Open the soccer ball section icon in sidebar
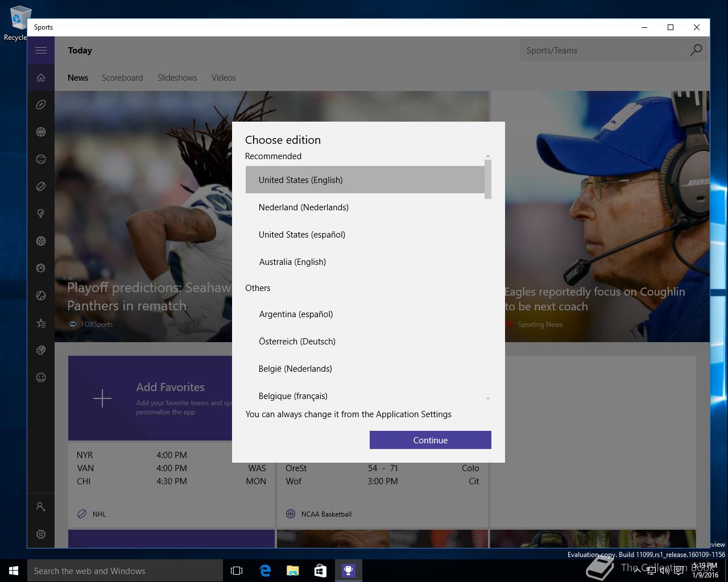Screen dimensions: 728x582 tap(41, 241)
